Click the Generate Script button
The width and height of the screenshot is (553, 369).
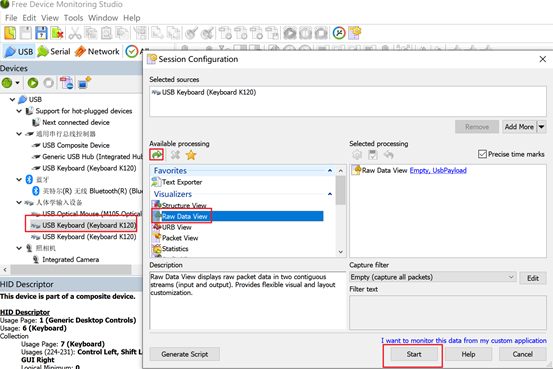click(x=184, y=354)
